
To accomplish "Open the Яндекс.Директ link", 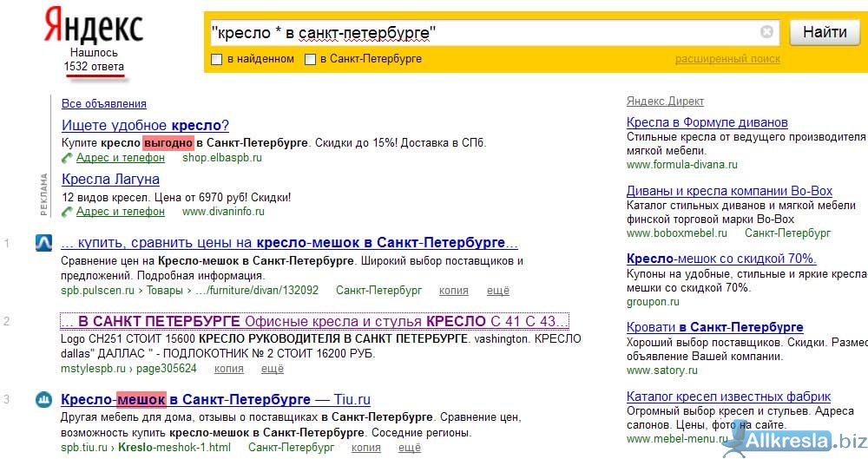I will (665, 101).
